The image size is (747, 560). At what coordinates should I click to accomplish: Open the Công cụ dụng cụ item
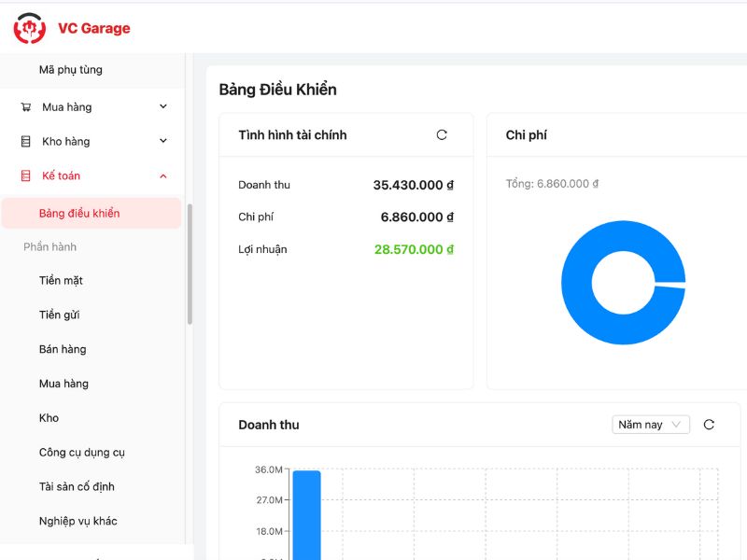click(82, 453)
